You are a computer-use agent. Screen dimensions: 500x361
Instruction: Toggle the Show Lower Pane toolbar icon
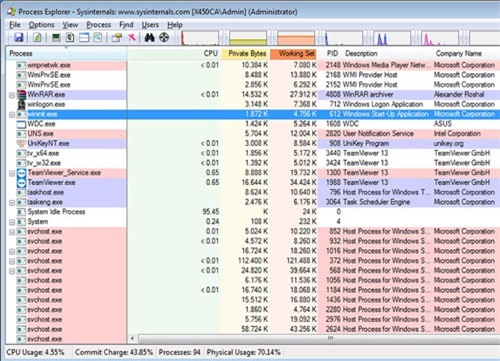[x=84, y=37]
